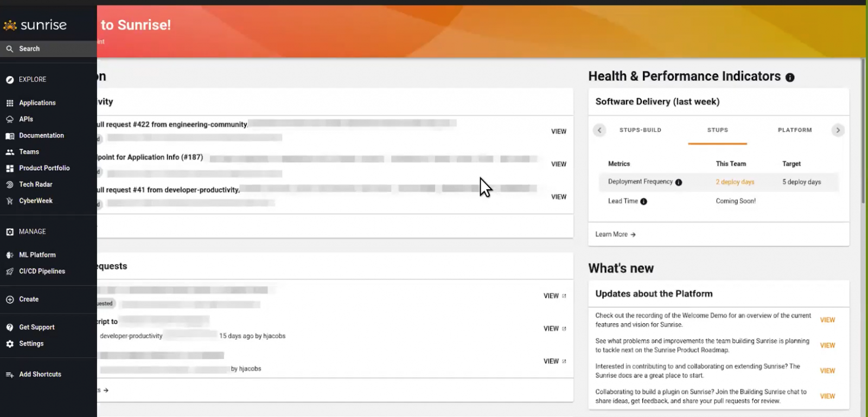
Task: View pull request #41 from developer-productivity
Action: [559, 197]
